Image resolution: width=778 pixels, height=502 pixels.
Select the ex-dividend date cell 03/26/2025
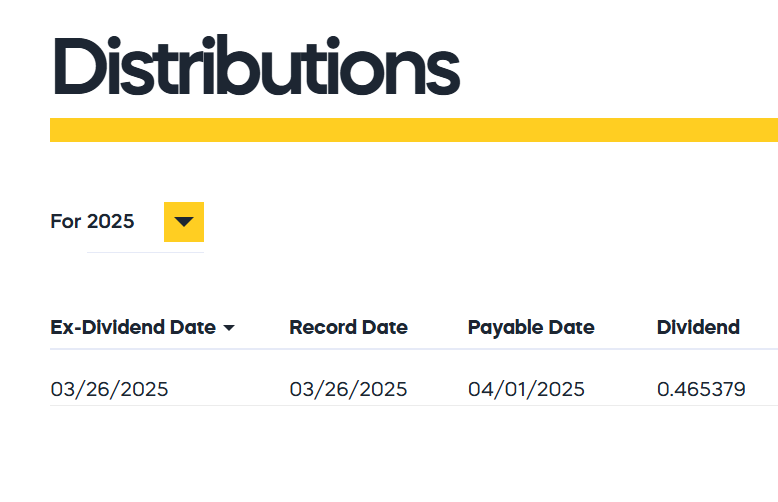tap(109, 389)
